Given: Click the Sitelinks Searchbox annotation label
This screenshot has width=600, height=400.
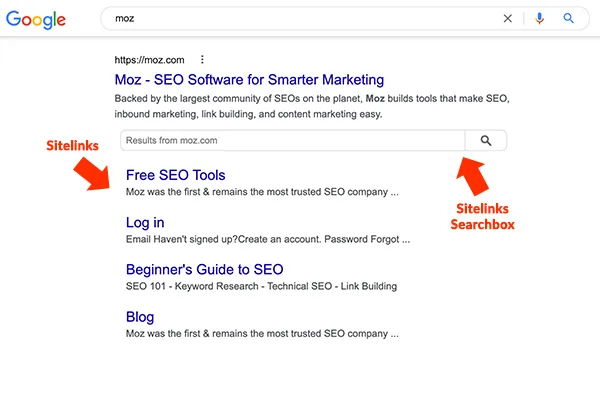Looking at the screenshot, I should (483, 216).
